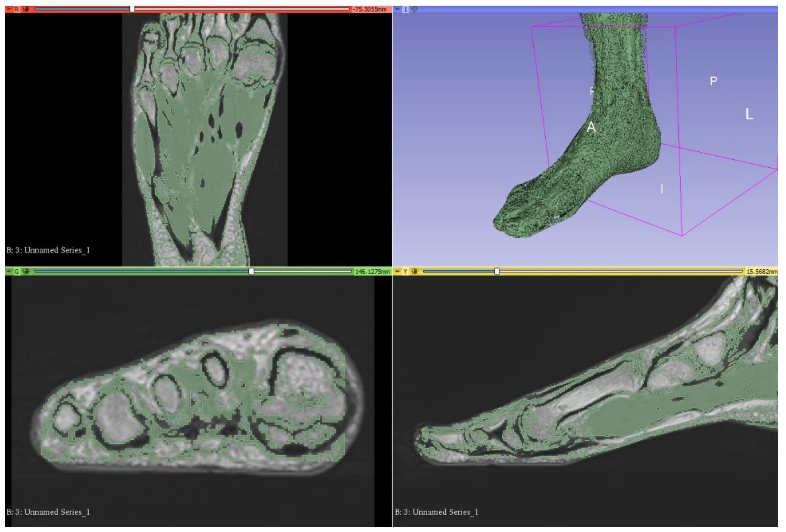This screenshot has height=532, width=786.
Task: Click the G label of green slice view
Action: point(16,271)
